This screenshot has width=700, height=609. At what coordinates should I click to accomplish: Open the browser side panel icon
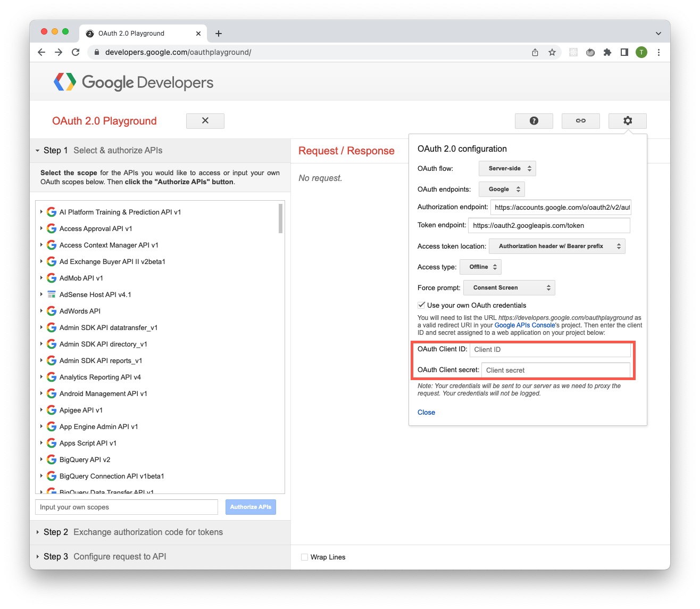click(x=624, y=52)
